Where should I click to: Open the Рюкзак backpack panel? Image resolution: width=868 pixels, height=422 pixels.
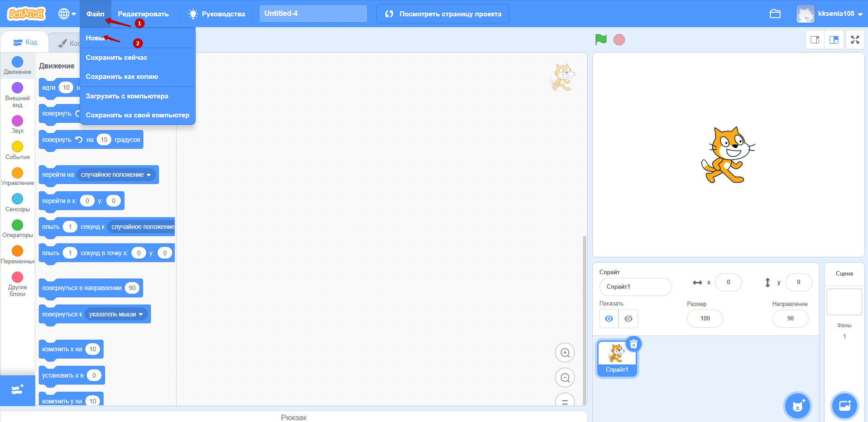point(294,417)
